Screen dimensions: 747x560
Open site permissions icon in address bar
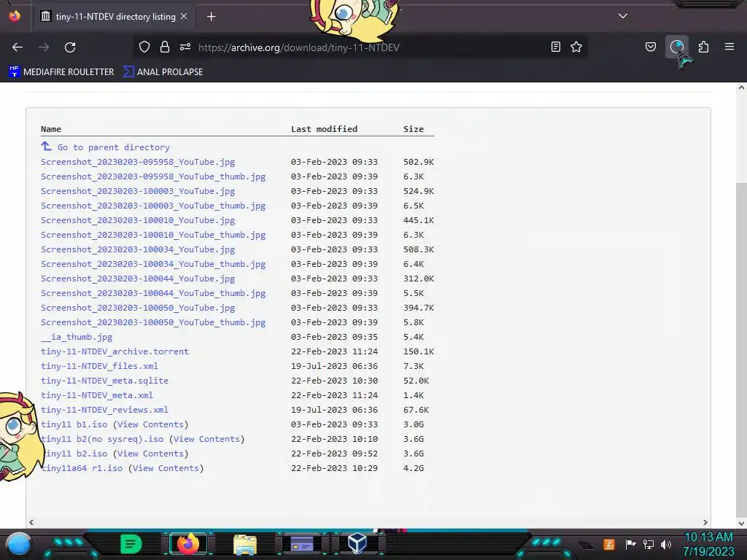pyautogui.click(x=185, y=47)
